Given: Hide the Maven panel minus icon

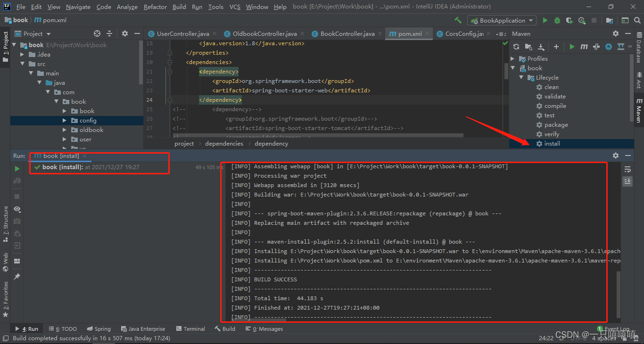Looking at the screenshot, I should coord(628,33).
